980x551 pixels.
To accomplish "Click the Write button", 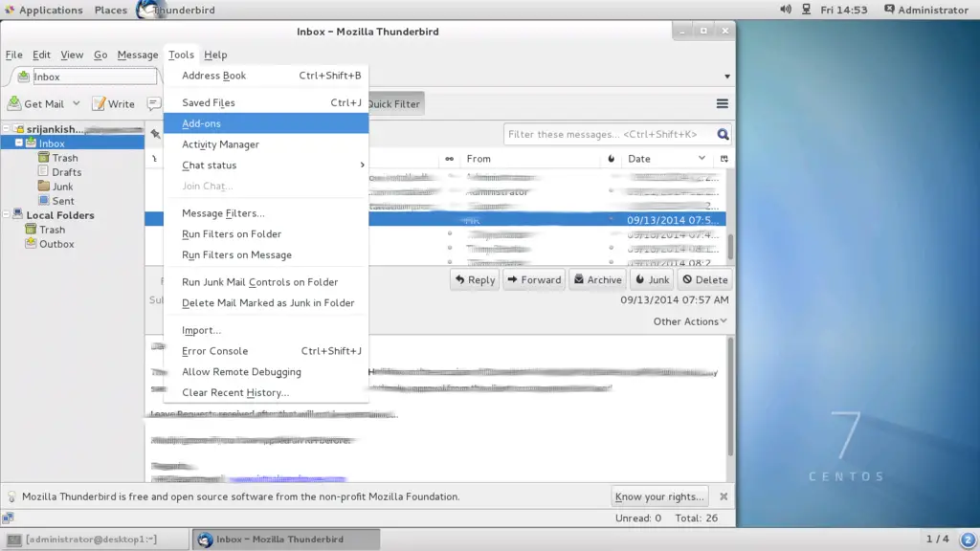I will coord(113,103).
